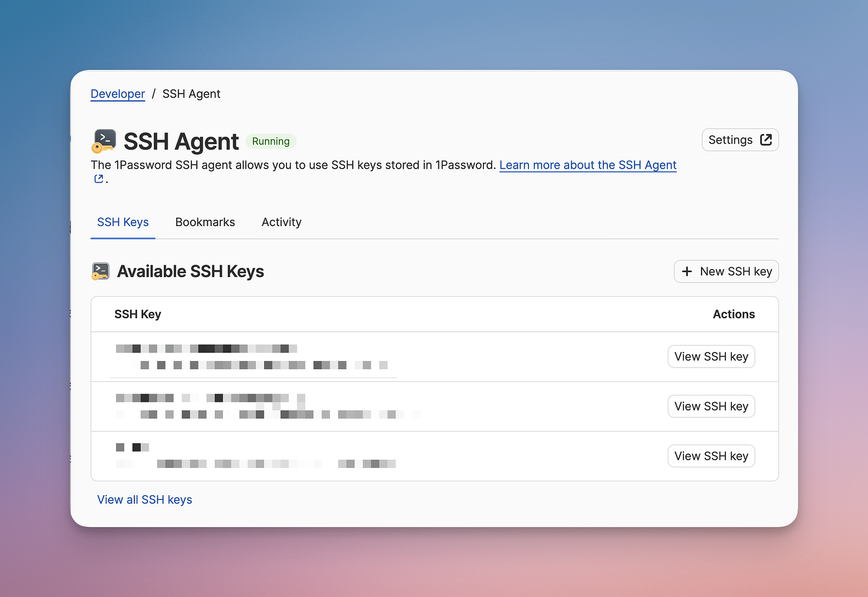The height and width of the screenshot is (597, 868).
Task: Click the external link icon in Settings button
Action: (766, 140)
